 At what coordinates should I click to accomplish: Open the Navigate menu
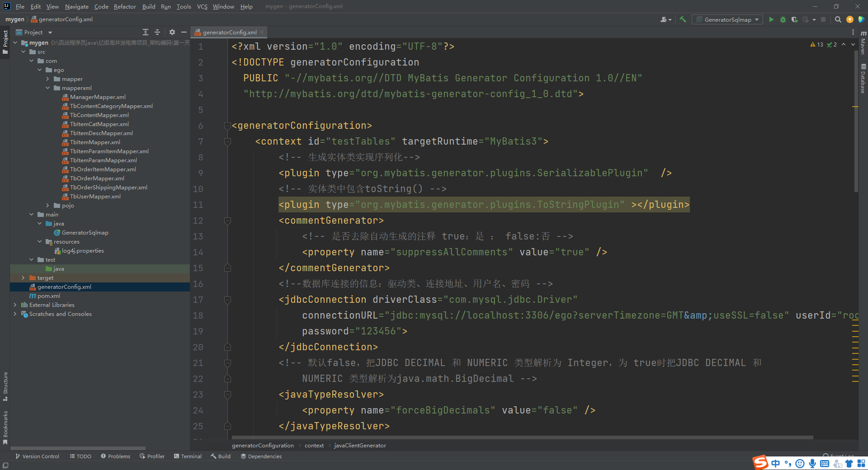pos(76,6)
